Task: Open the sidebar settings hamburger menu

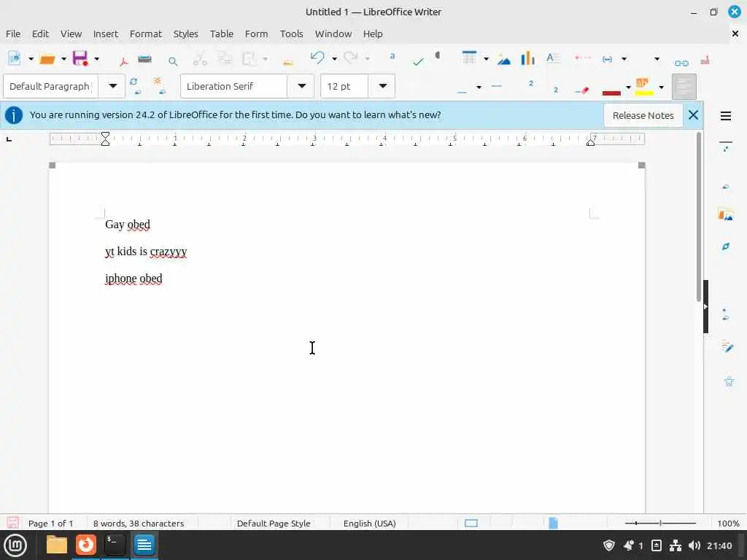Action: 725,116
